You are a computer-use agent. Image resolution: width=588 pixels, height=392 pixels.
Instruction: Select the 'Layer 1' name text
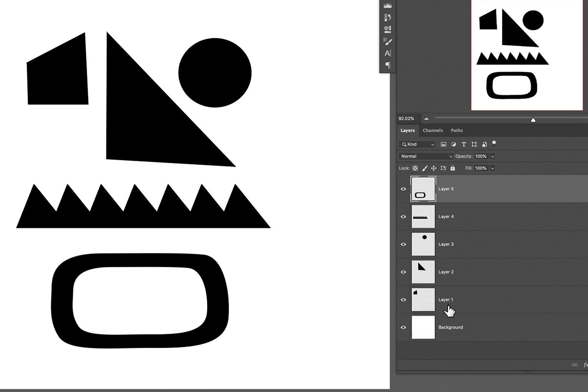click(x=446, y=299)
